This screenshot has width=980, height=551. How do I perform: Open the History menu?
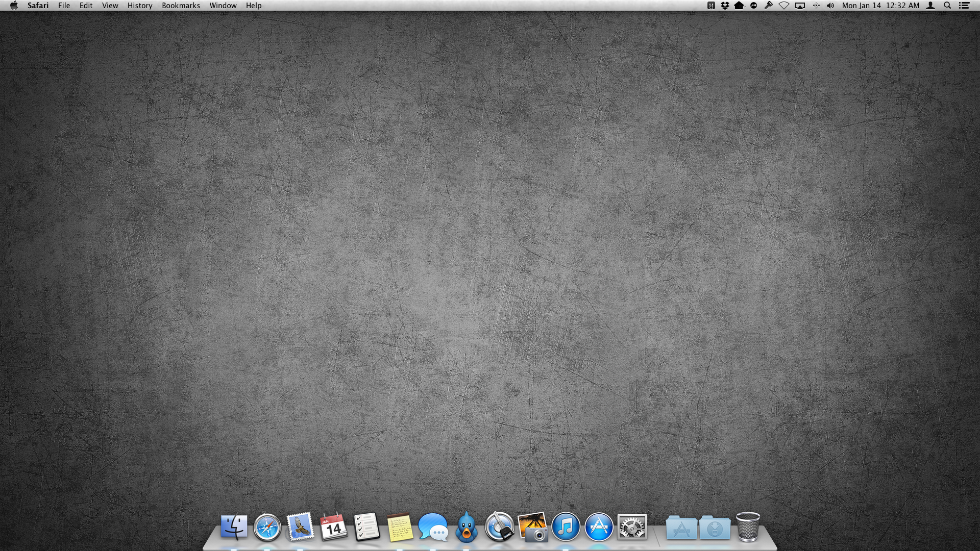tap(140, 6)
